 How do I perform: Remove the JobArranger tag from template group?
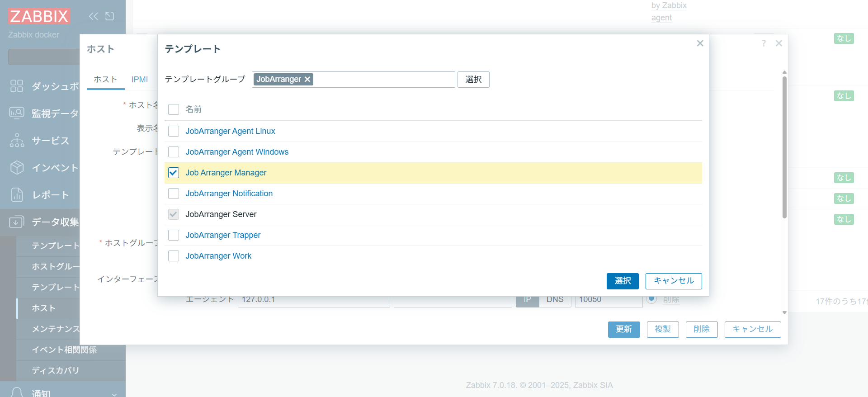[307, 79]
